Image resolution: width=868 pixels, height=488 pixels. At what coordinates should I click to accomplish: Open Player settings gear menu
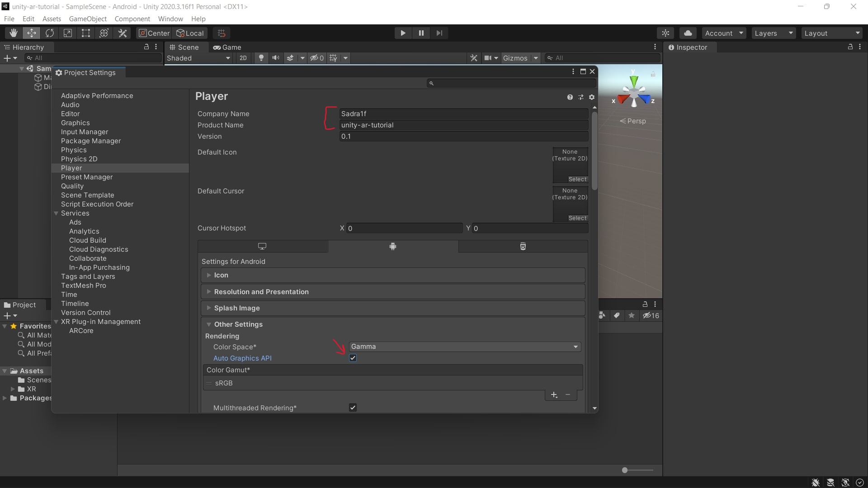tap(592, 97)
